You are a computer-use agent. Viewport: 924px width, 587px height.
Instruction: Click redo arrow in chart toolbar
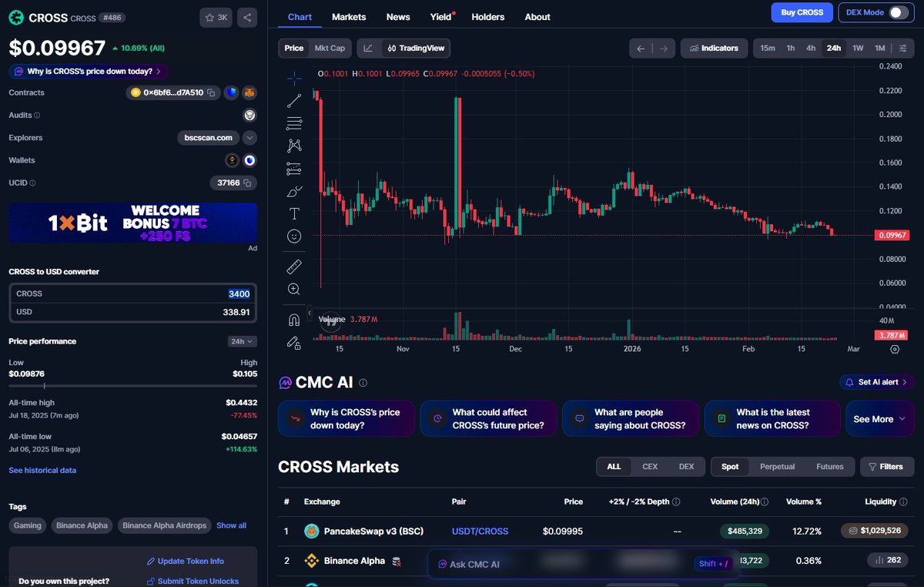pyautogui.click(x=664, y=49)
